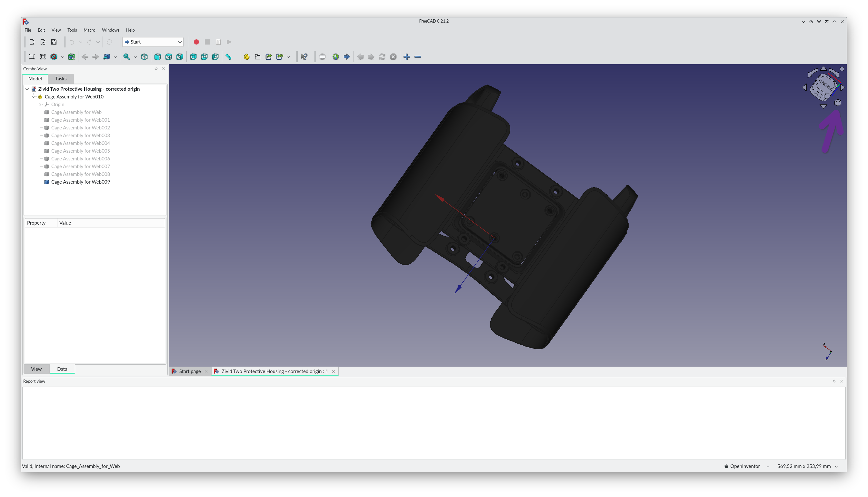
Task: Switch to the View property tab
Action: (36, 369)
